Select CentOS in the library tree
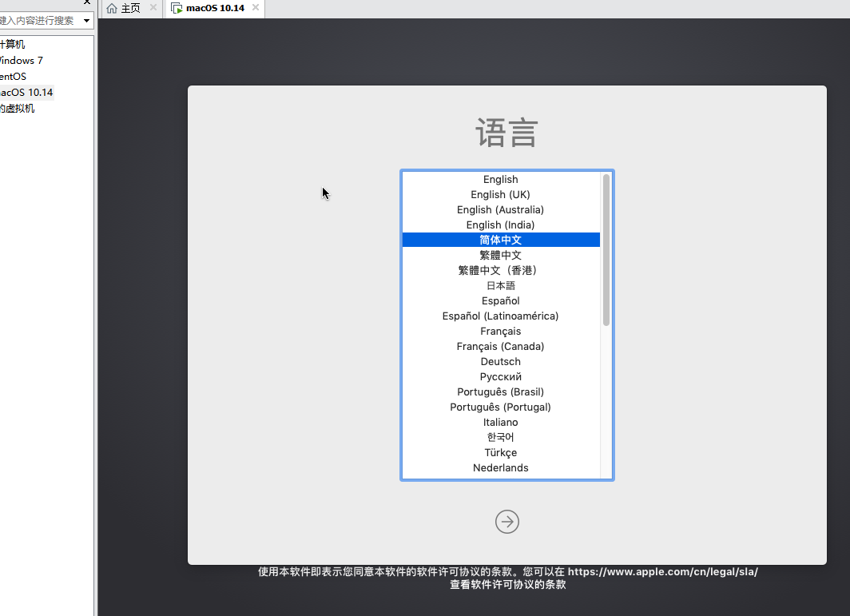The width and height of the screenshot is (850, 616). click(13, 77)
